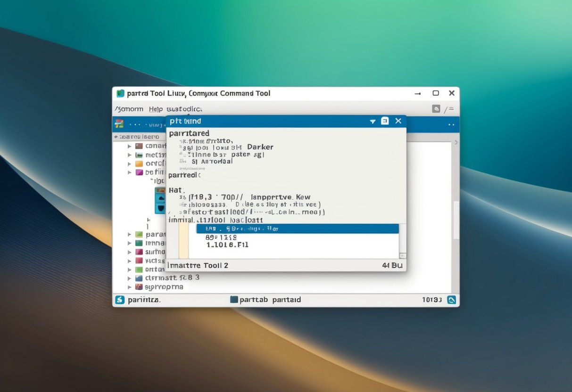The height and width of the screenshot is (392, 572).
Task: Click the green parted app icon in title bar
Action: pyautogui.click(x=120, y=93)
